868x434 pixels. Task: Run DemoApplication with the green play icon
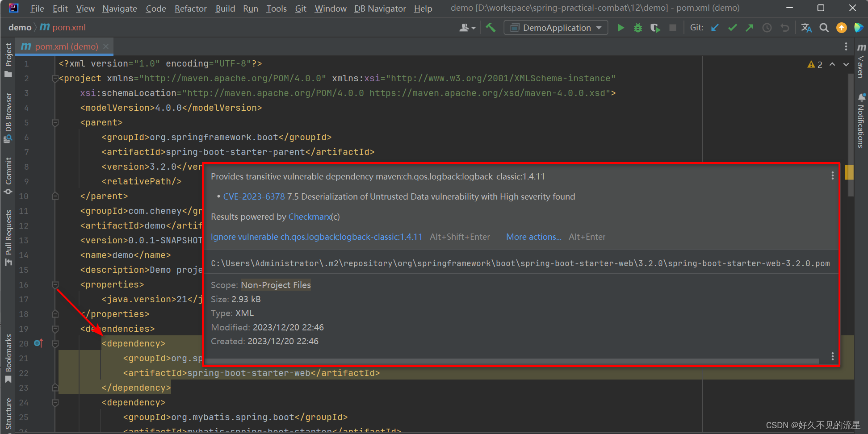[621, 28]
